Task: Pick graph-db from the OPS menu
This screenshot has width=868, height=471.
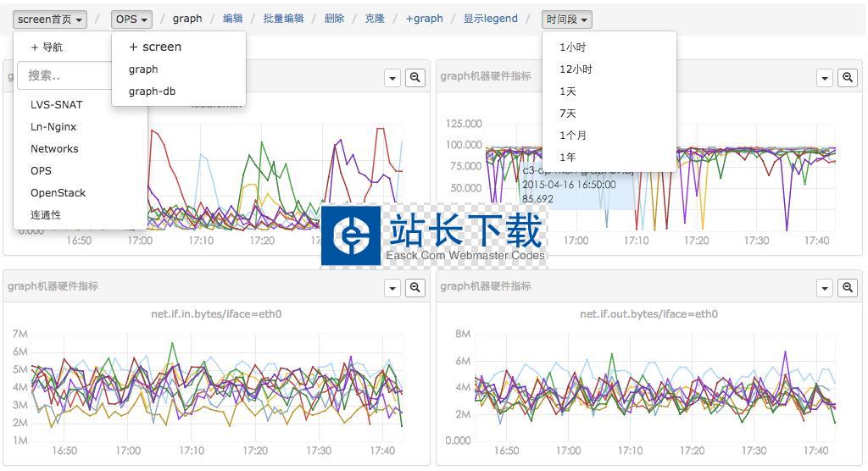Action: pyautogui.click(x=152, y=91)
